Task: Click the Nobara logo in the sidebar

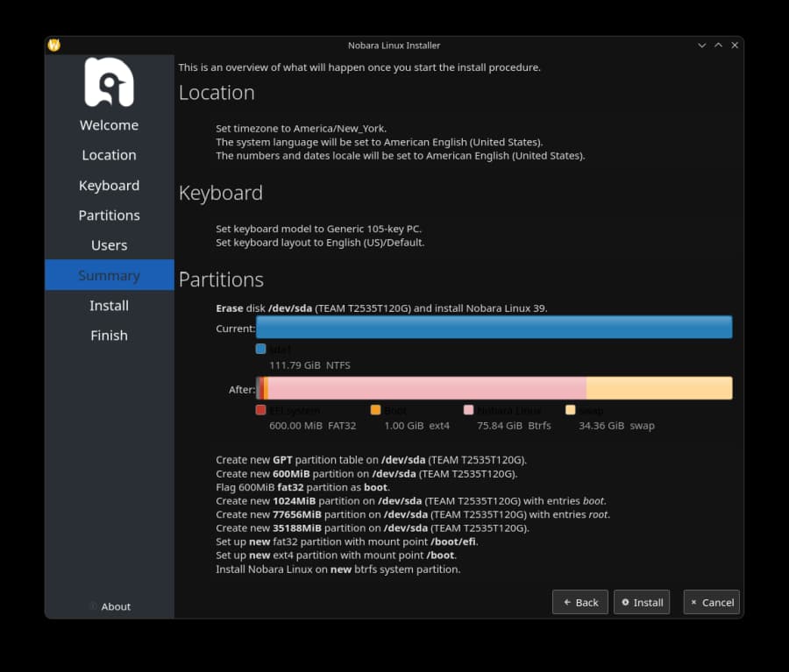Action: (110, 82)
